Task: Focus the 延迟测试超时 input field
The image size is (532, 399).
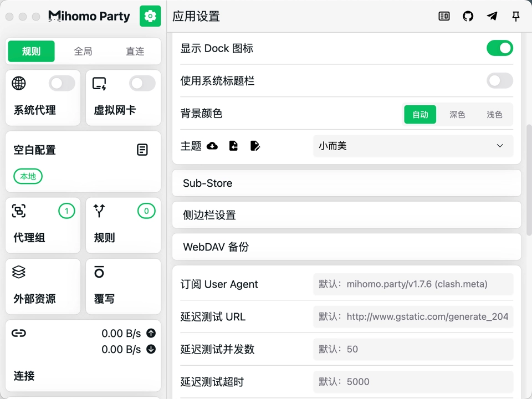Action: [413, 382]
